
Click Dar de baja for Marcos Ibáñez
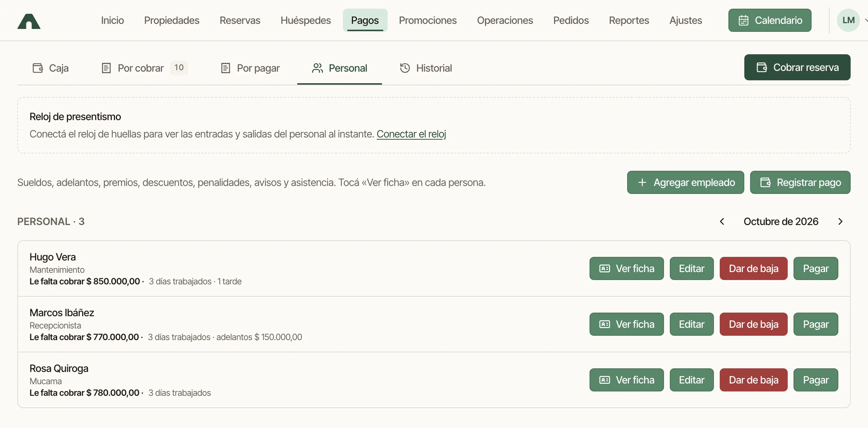pos(753,324)
